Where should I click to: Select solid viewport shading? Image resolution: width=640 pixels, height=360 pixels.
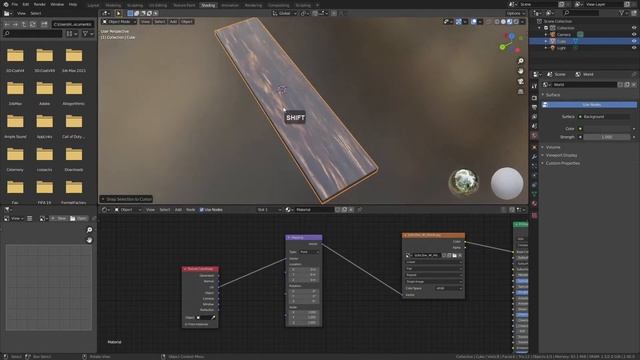(503, 22)
